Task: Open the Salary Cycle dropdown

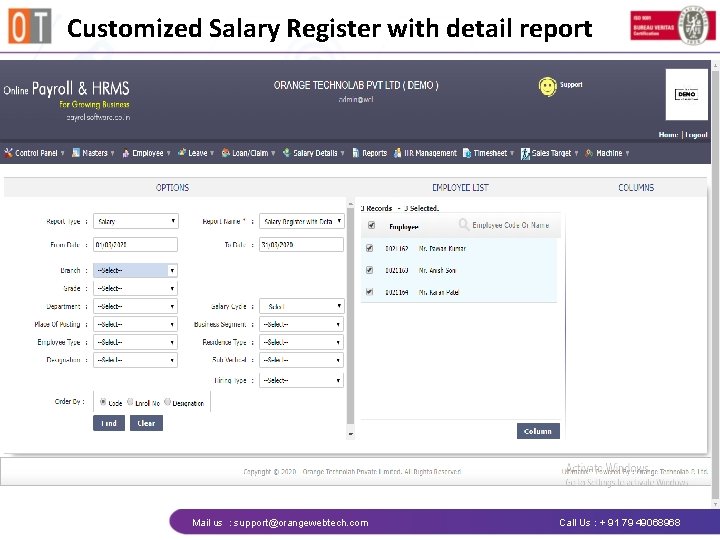Action: pyautogui.click(x=301, y=306)
